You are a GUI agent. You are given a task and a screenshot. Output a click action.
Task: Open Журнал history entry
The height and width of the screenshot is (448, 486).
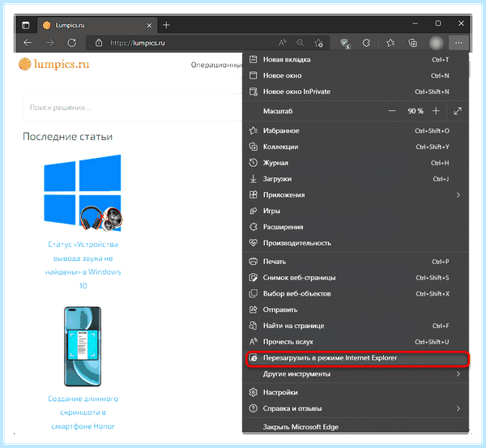pos(356,163)
